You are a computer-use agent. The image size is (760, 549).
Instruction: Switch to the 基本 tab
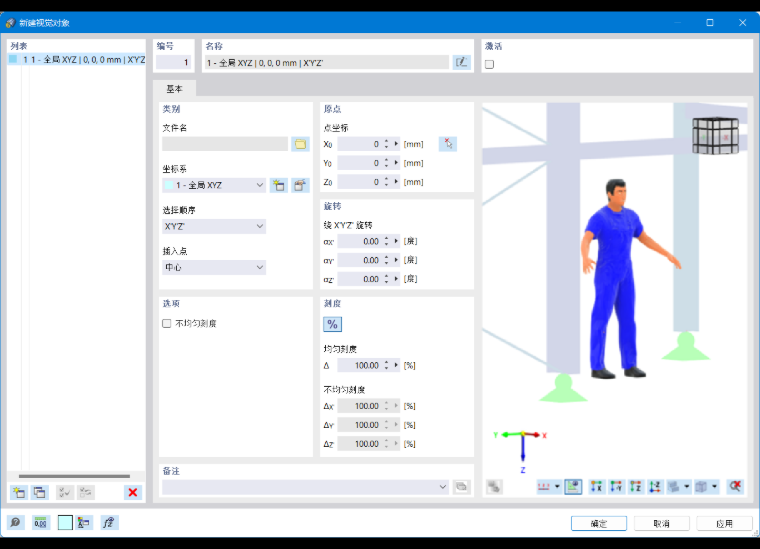[x=174, y=89]
